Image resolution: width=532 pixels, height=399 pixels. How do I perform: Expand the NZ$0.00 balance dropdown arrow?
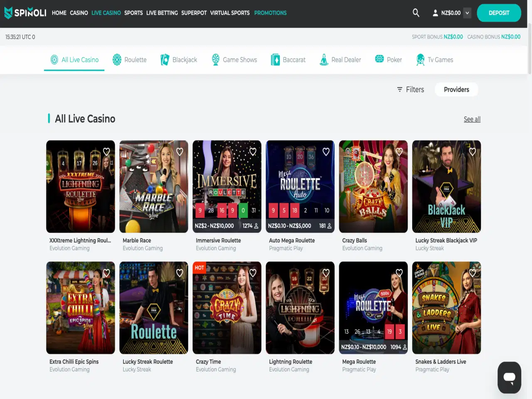467,13
